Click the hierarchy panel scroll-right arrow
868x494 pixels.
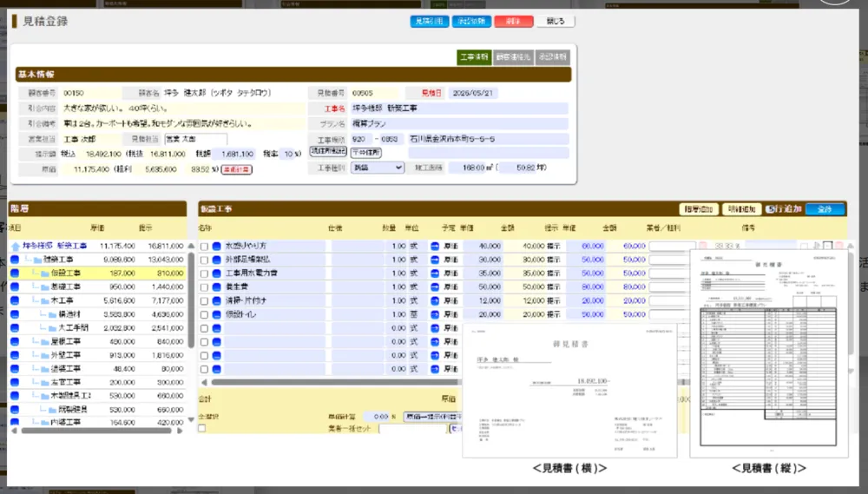(x=180, y=431)
